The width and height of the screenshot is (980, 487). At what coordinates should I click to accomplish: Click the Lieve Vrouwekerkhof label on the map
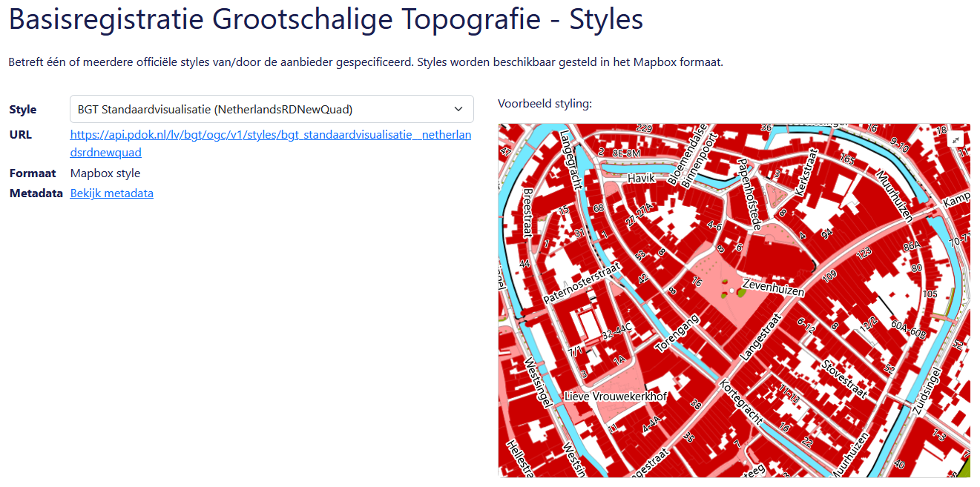coord(617,397)
